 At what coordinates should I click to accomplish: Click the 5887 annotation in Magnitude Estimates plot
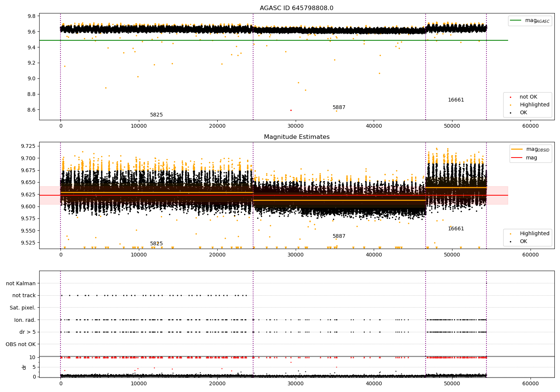pyautogui.click(x=339, y=236)
